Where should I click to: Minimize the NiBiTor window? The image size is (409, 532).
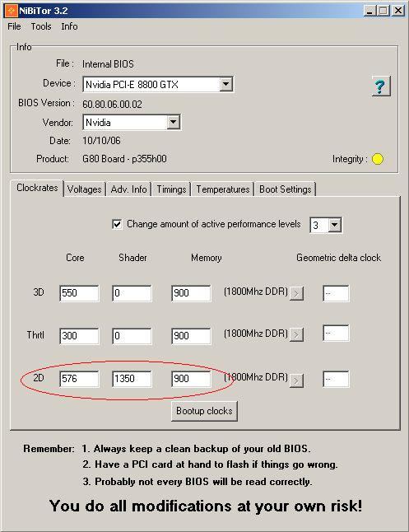(x=369, y=11)
